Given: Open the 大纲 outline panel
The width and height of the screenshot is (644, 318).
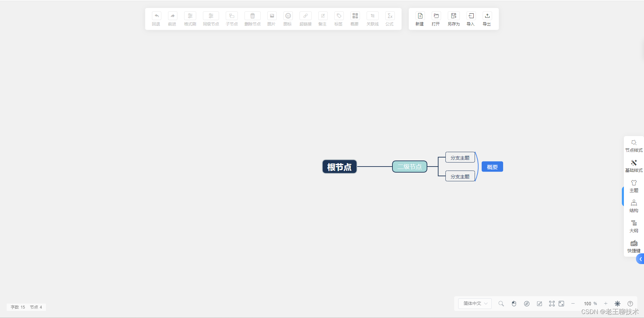Looking at the screenshot, I should point(634,227).
